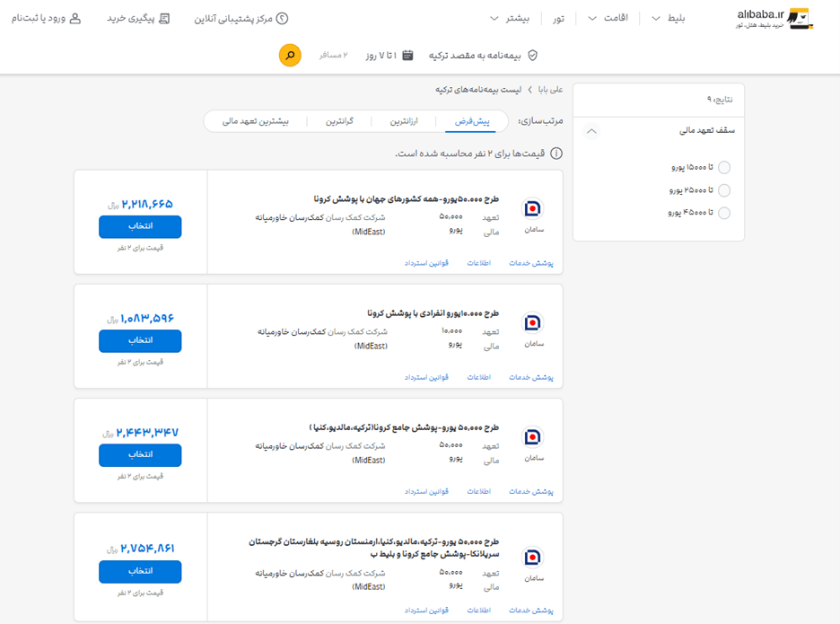Open the بیشتر menu in header
The height and width of the screenshot is (624, 840).
coord(510,18)
